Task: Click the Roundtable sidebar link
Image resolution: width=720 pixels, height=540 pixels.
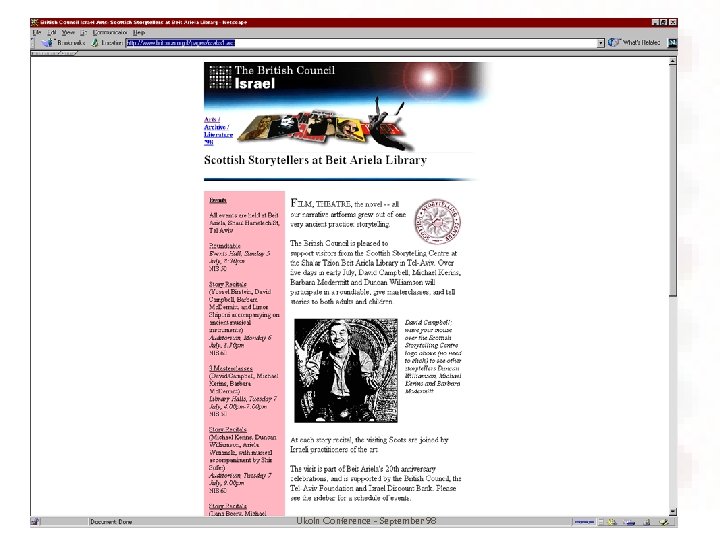Action: point(225,246)
